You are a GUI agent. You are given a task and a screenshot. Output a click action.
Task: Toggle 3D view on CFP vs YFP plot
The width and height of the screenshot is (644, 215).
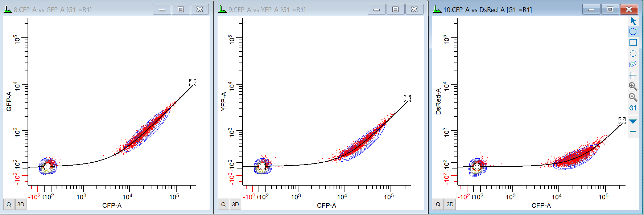[x=235, y=204]
